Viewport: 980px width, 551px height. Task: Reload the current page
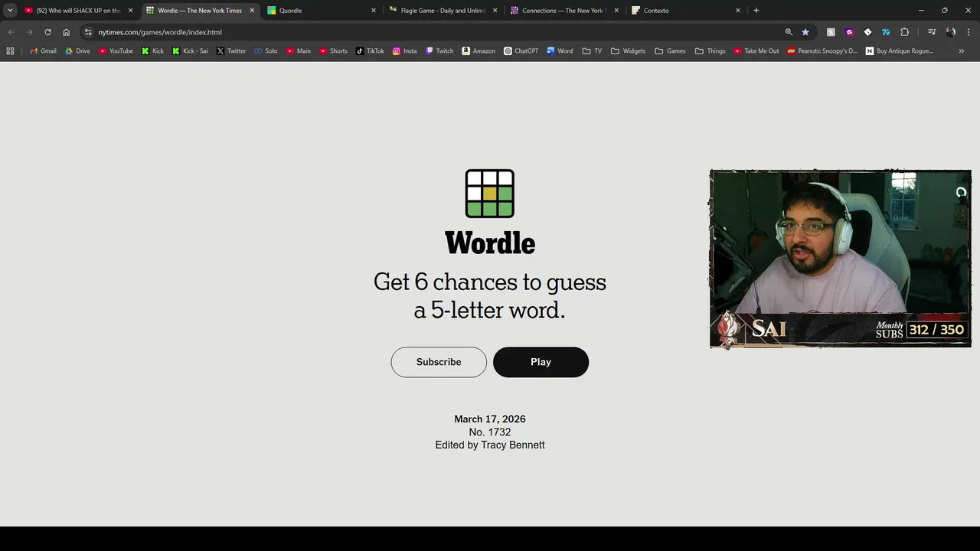47,32
